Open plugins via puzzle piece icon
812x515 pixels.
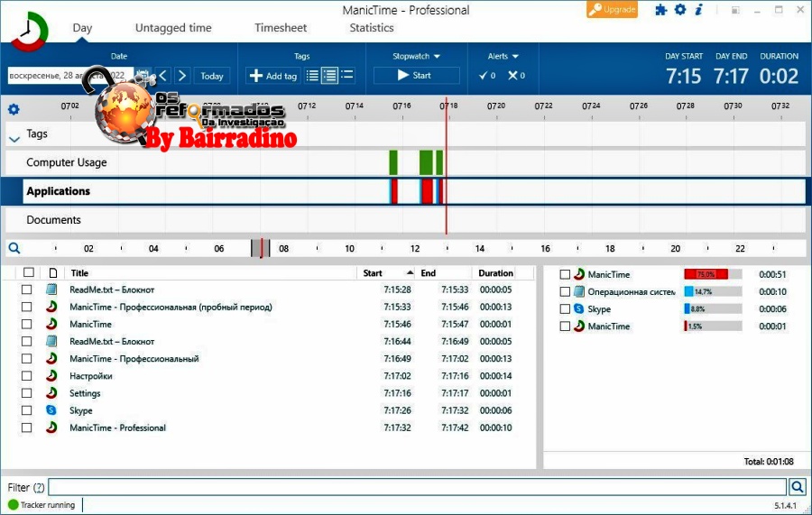[660, 10]
